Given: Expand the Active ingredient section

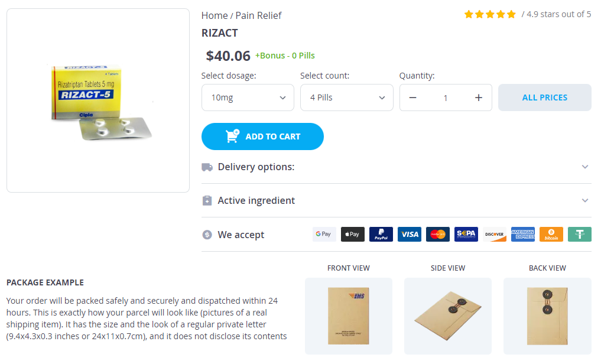Looking at the screenshot, I should point(396,200).
